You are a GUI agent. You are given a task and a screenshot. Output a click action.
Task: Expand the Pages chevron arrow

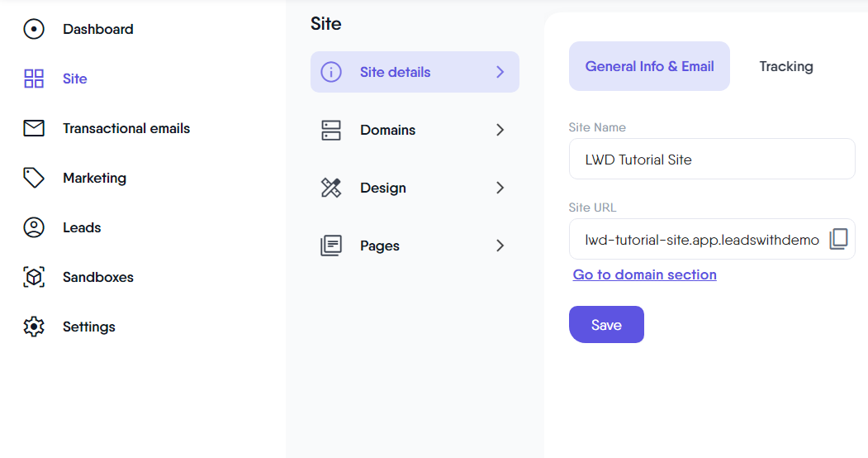pyautogui.click(x=500, y=246)
